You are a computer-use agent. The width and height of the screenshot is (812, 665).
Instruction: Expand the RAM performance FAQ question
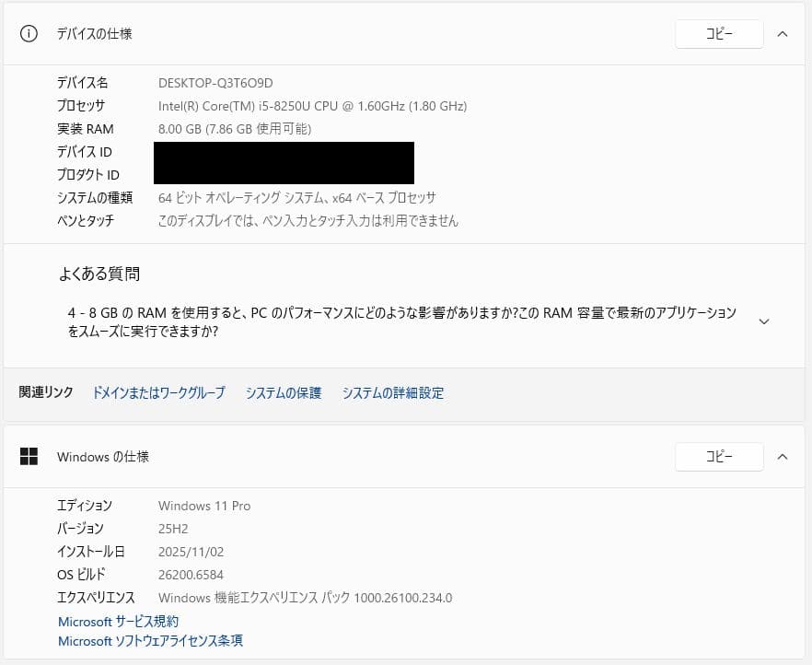tap(764, 321)
